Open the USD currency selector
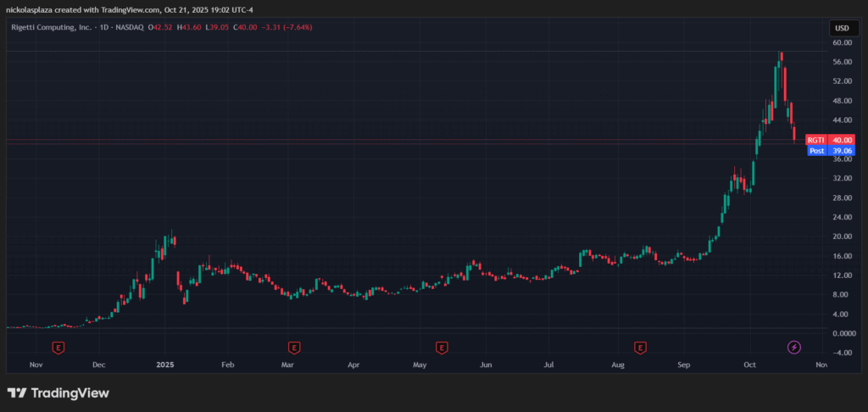The height and width of the screenshot is (412, 868). 841,29
